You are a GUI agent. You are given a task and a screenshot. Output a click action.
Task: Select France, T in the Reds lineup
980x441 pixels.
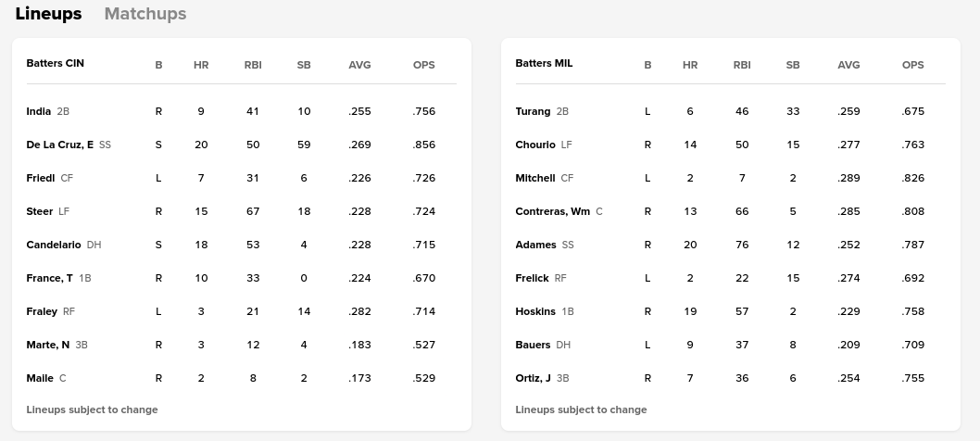49,278
